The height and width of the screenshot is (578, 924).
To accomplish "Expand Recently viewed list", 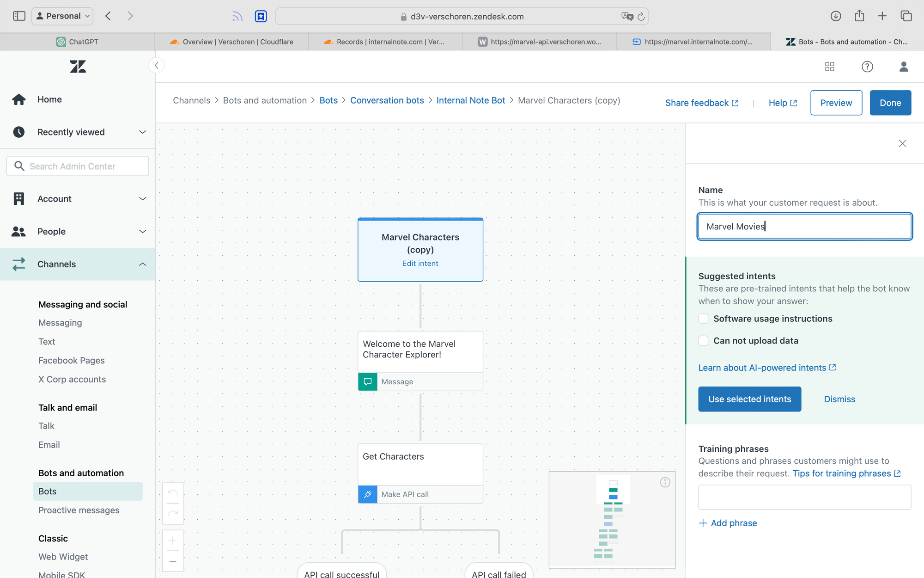I will click(x=142, y=132).
